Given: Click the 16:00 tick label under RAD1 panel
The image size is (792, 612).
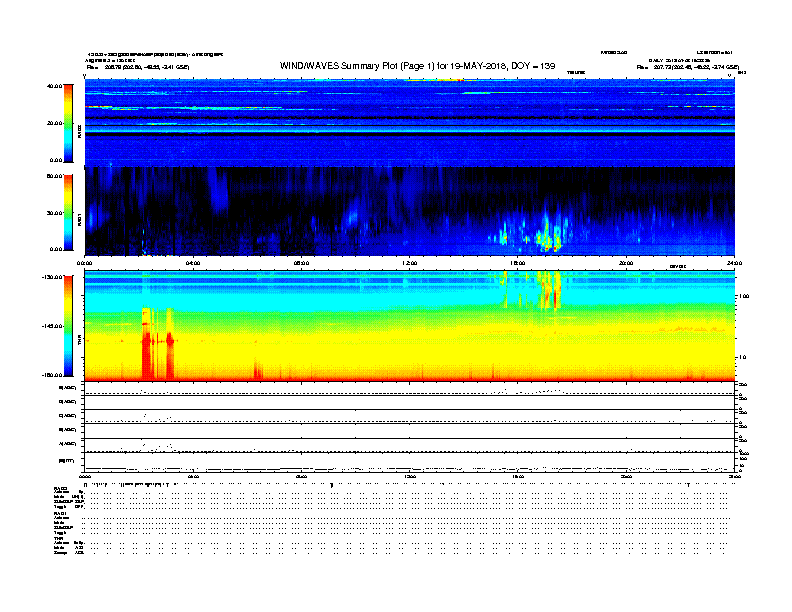Looking at the screenshot, I should click(518, 263).
